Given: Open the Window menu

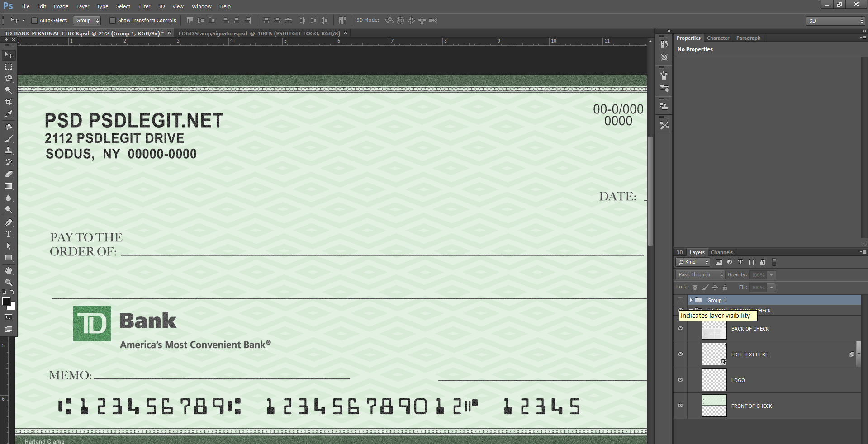Looking at the screenshot, I should [201, 6].
